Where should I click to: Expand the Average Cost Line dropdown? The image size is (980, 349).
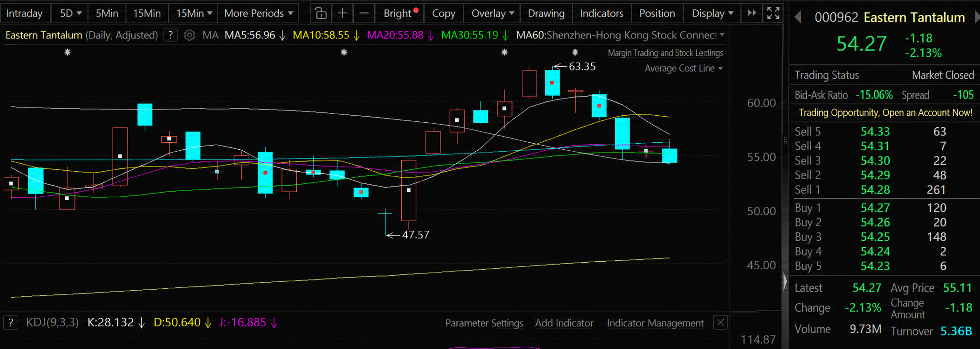pyautogui.click(x=684, y=68)
